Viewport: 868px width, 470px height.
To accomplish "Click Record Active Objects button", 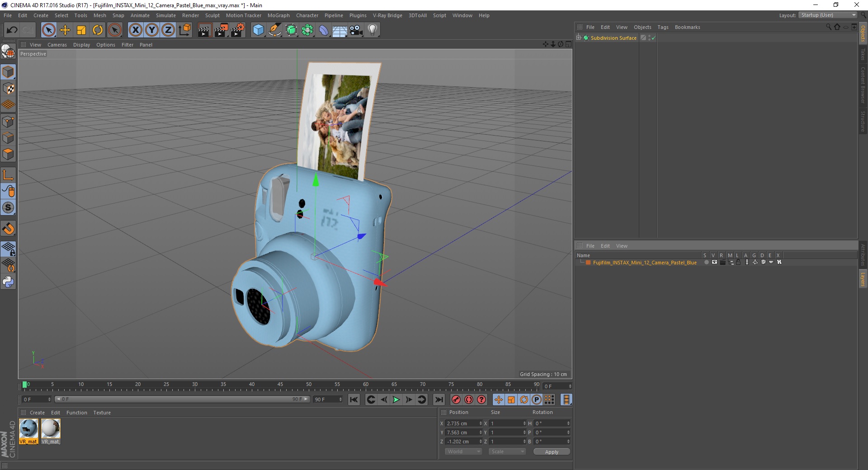I will (x=456, y=399).
